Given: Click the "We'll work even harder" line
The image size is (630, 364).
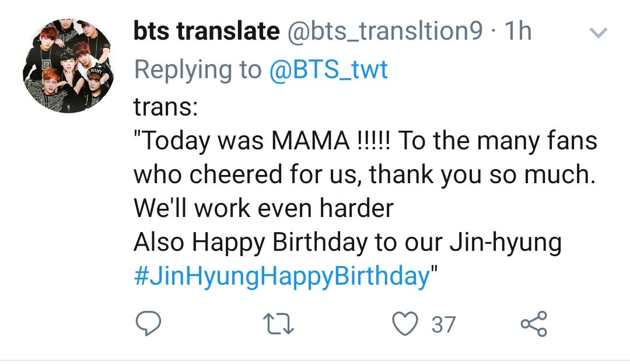Looking at the screenshot, I should click(x=263, y=208).
